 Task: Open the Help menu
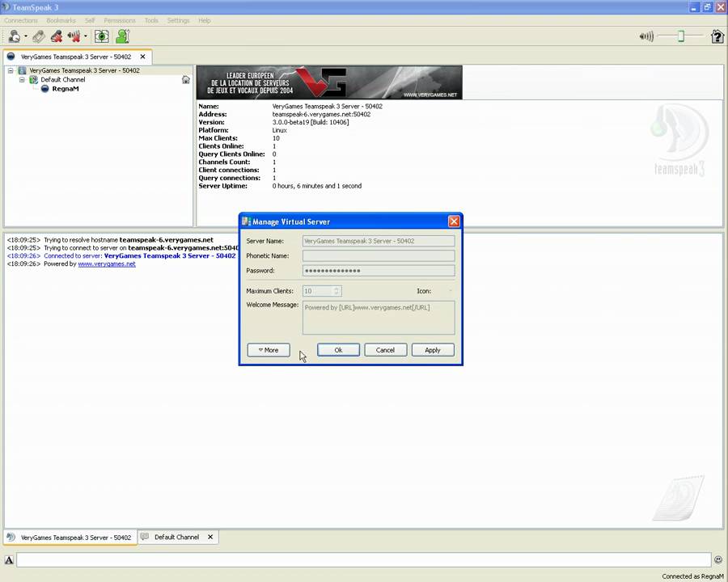click(205, 20)
